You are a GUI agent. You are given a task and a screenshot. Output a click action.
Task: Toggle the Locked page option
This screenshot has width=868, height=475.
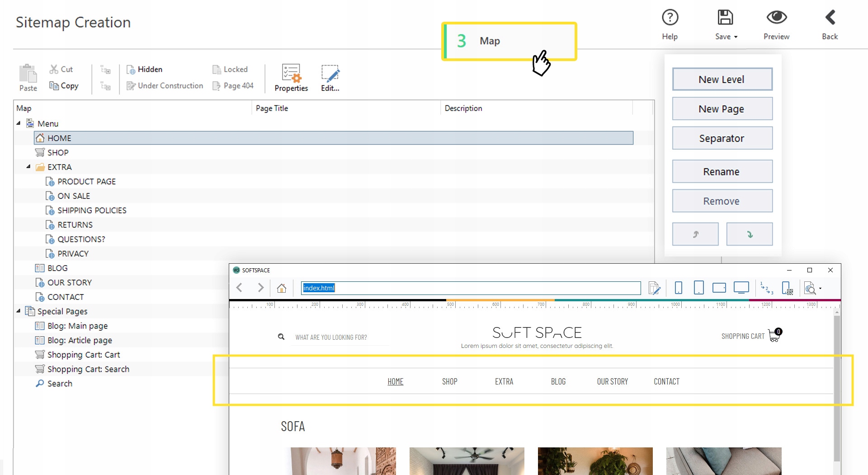coord(230,69)
